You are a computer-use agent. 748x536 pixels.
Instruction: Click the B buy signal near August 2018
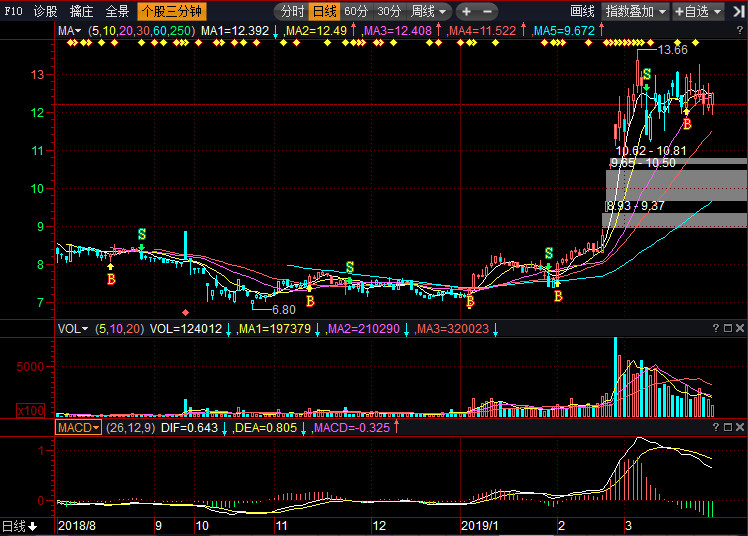111,279
